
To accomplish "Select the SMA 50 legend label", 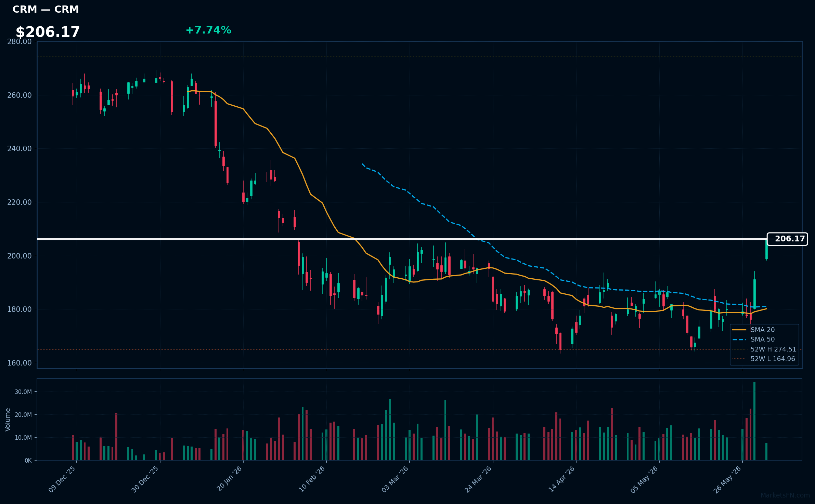I will [762, 340].
